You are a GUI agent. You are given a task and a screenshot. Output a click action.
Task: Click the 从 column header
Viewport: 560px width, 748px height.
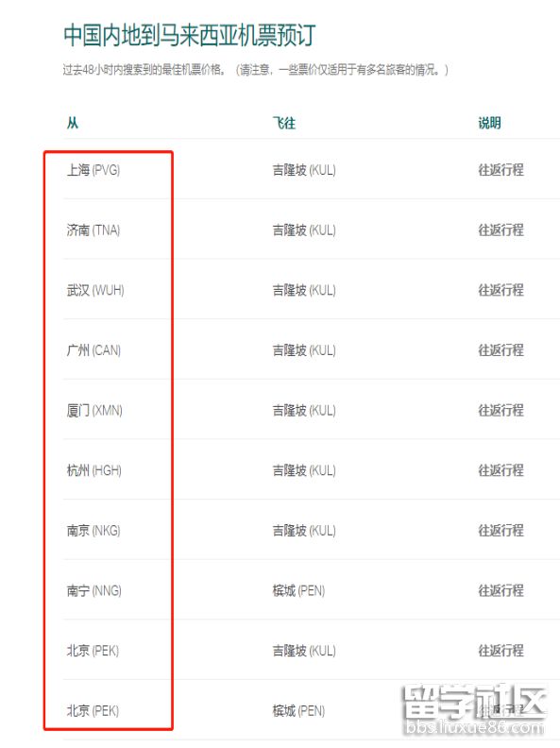pos(73,123)
